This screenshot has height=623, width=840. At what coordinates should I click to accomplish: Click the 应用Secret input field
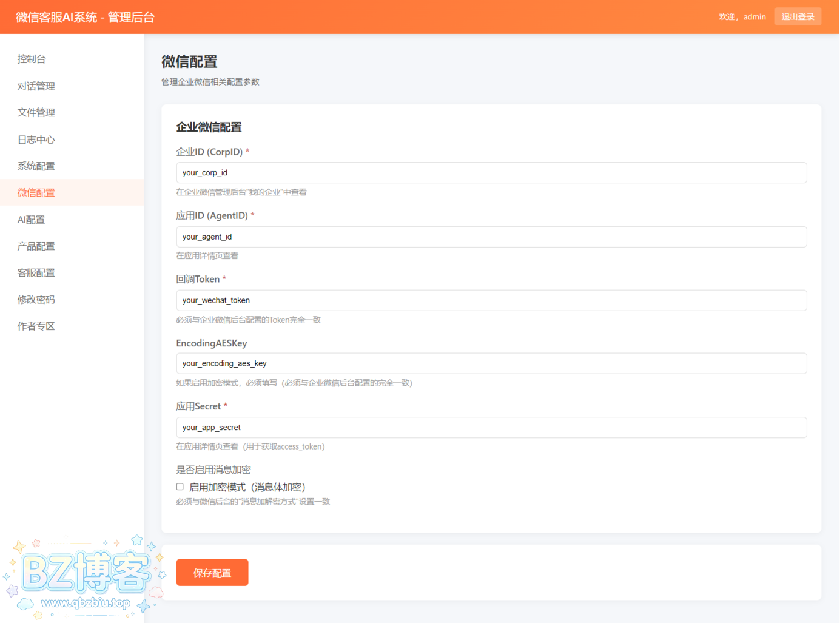[491, 427]
